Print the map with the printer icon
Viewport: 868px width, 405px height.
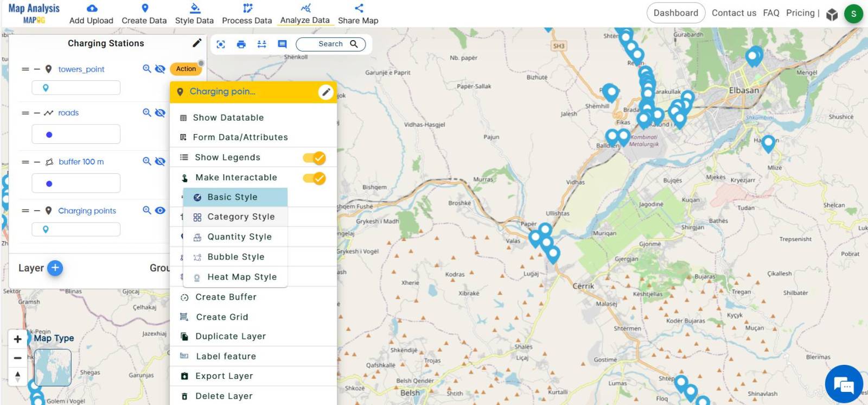241,44
